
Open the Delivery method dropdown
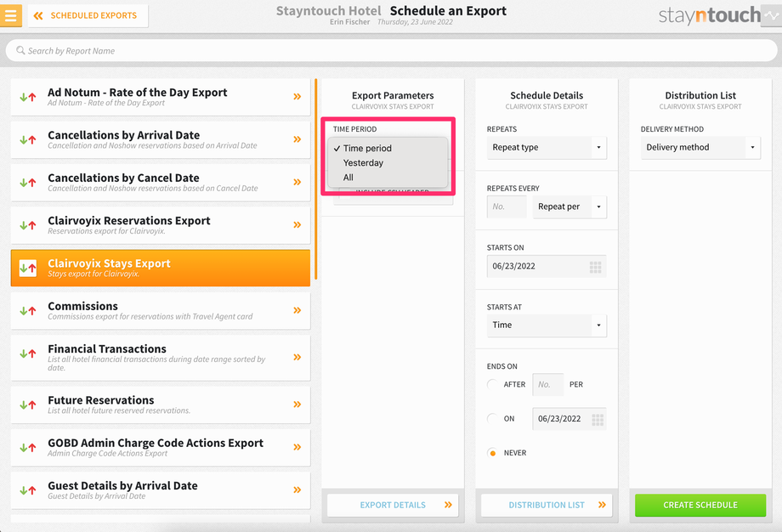tap(700, 148)
